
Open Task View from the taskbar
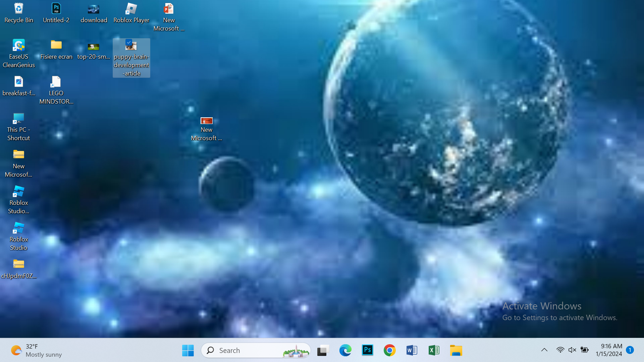[x=323, y=350]
